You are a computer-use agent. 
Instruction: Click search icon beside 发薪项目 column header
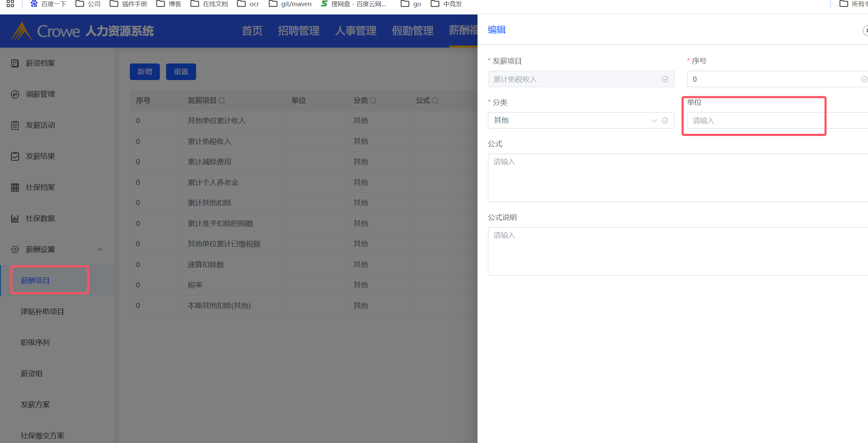(x=222, y=101)
